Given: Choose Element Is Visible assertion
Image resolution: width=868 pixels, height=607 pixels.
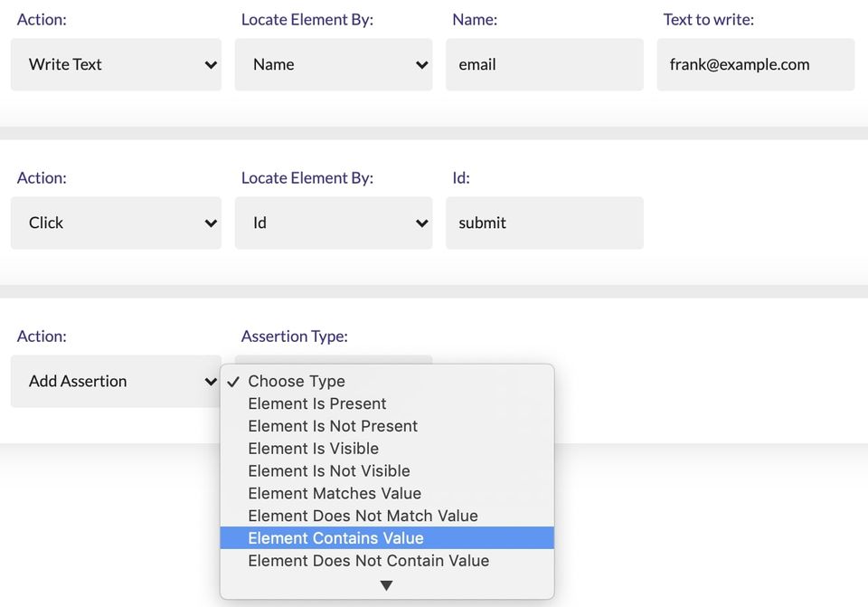Looking at the screenshot, I should [313, 449].
